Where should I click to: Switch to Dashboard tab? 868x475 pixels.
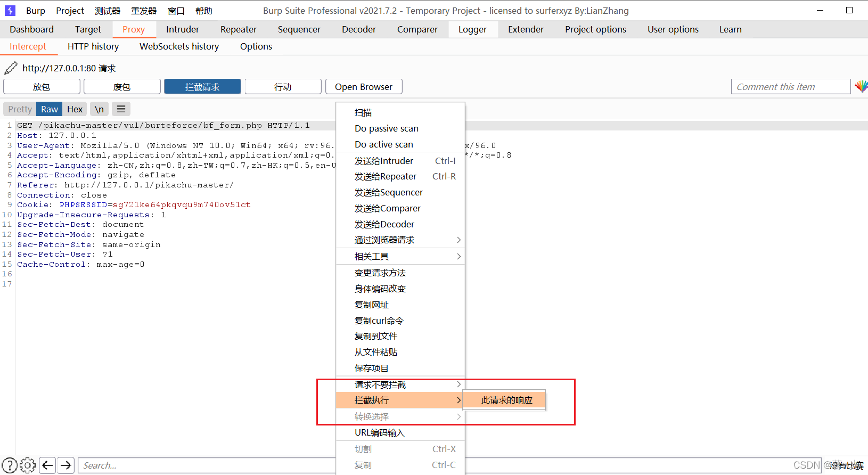click(x=31, y=29)
